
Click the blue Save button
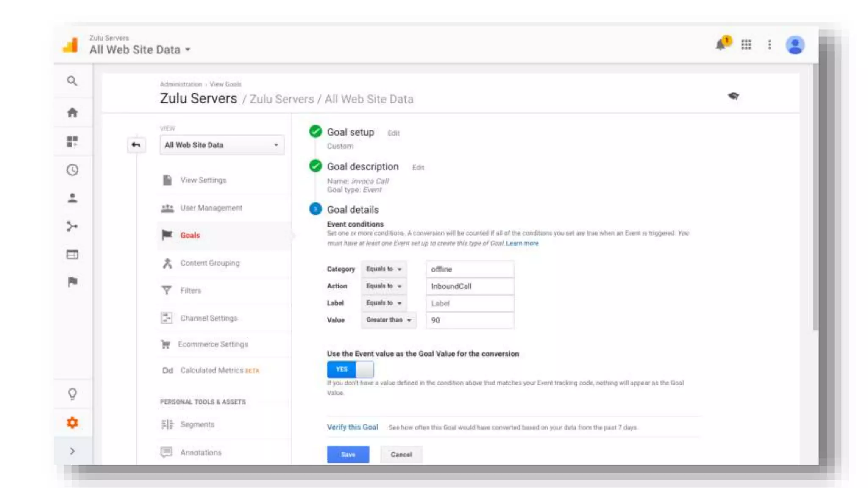point(348,454)
